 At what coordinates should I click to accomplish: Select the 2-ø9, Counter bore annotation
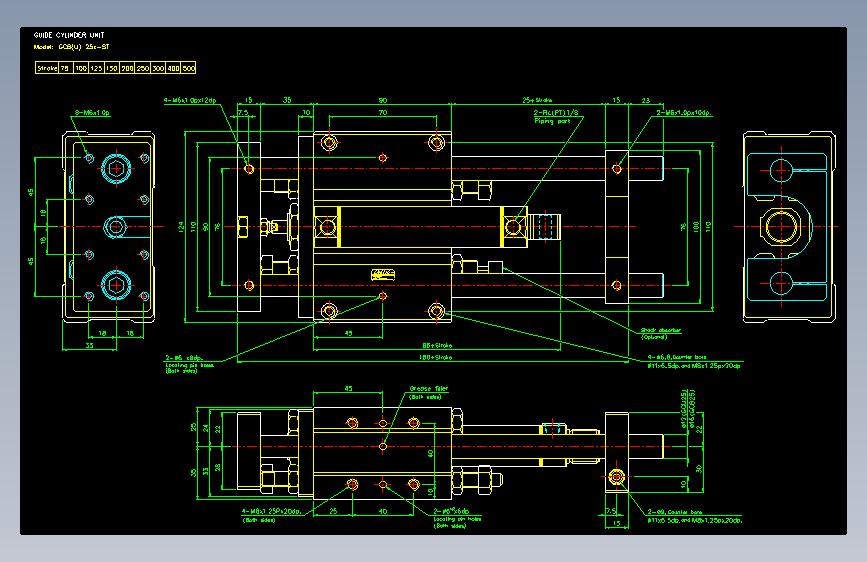675,512
